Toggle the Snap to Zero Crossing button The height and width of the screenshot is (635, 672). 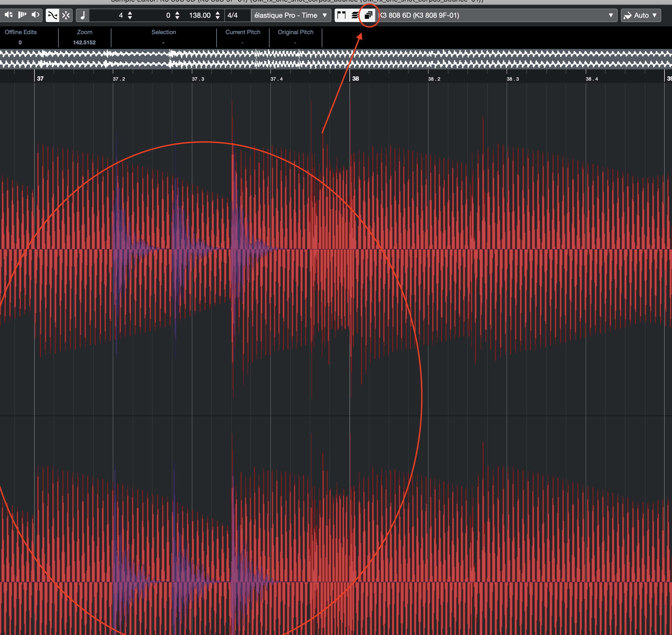(52, 15)
